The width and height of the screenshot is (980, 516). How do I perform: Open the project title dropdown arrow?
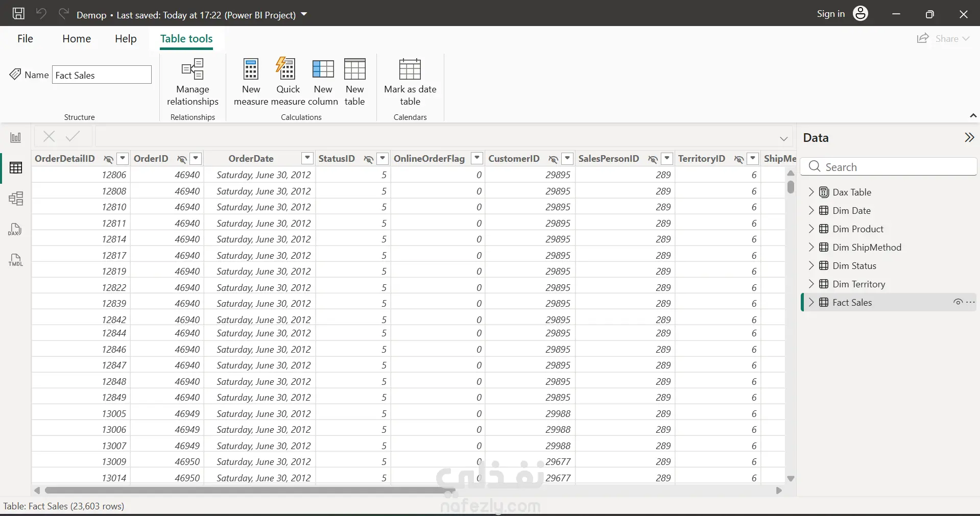[304, 14]
